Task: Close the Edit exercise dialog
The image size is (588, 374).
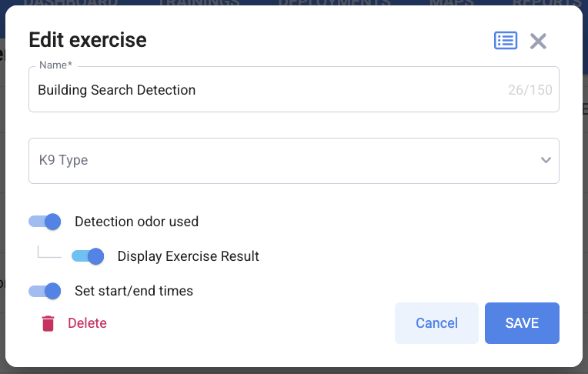Action: (x=538, y=41)
